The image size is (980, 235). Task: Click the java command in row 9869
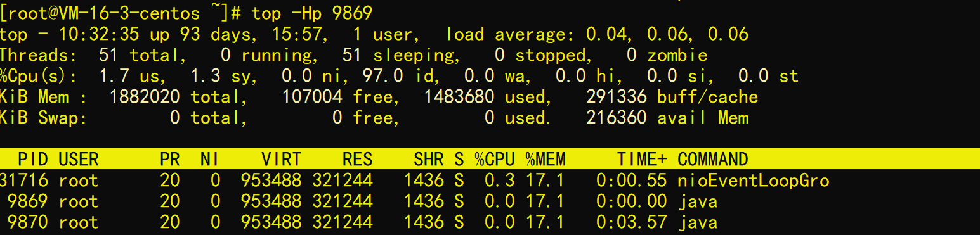point(698,201)
